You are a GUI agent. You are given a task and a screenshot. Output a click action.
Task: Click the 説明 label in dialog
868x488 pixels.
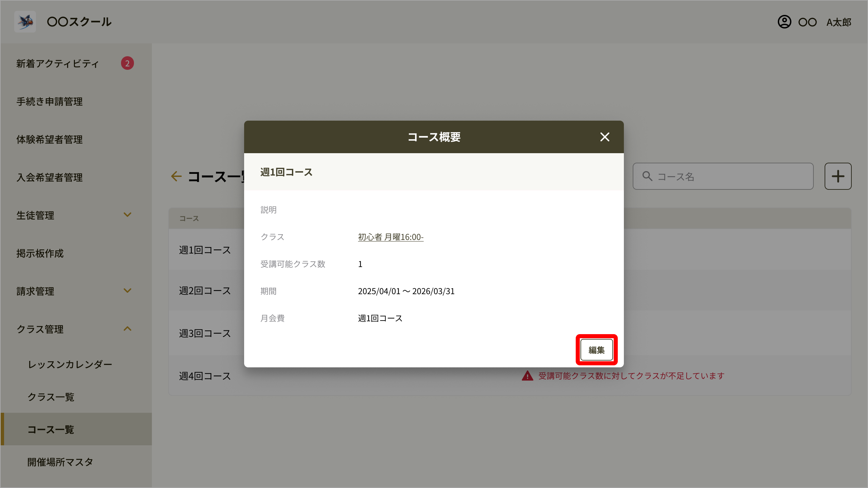pyautogui.click(x=269, y=210)
